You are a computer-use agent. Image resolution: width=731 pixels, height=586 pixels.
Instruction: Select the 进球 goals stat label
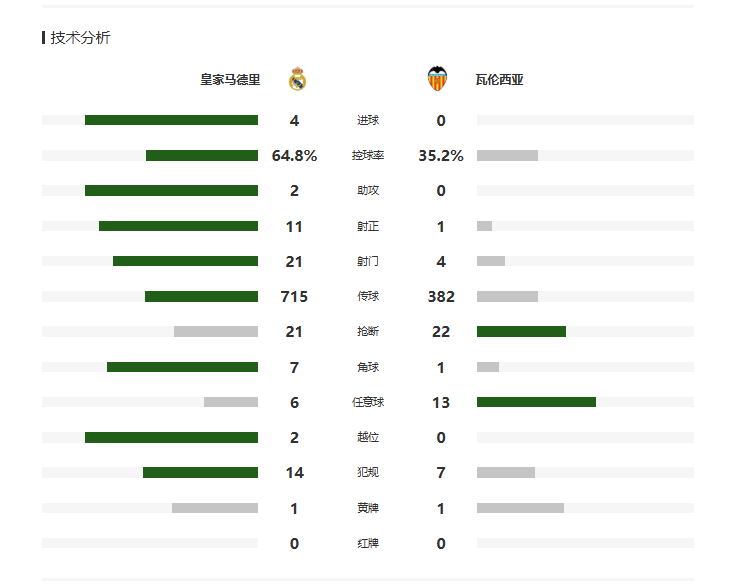pyautogui.click(x=368, y=121)
